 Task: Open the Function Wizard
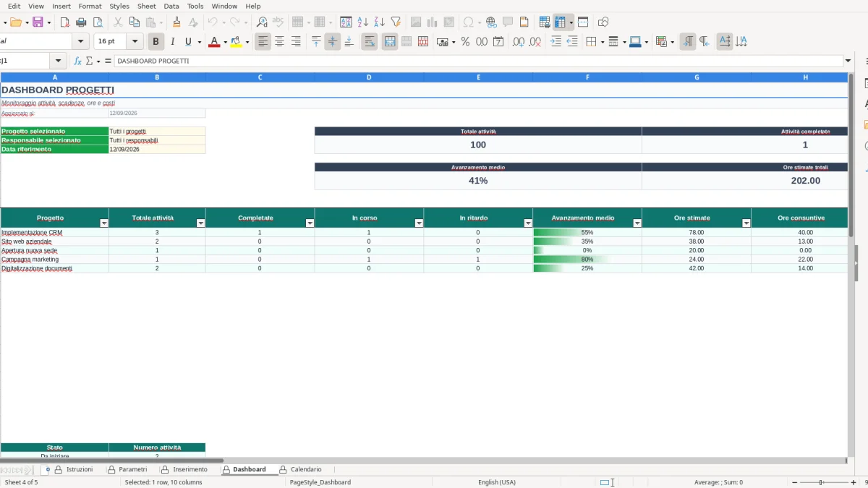pos(78,61)
